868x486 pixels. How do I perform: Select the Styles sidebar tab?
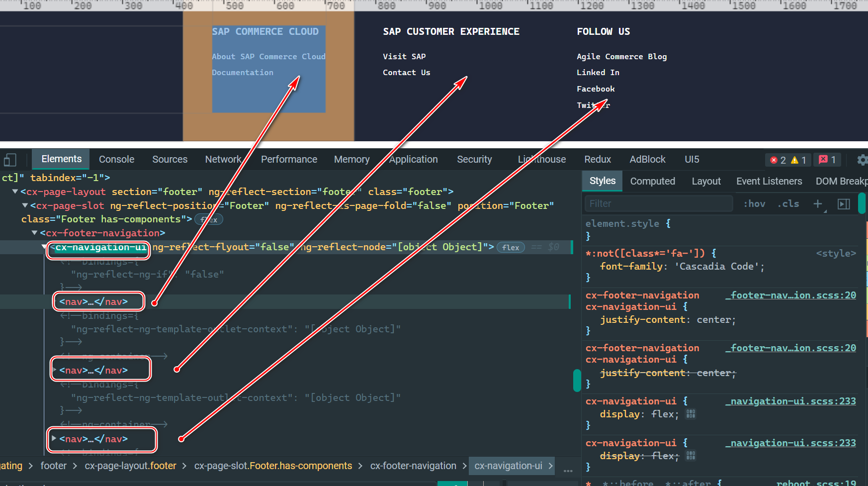coord(603,181)
